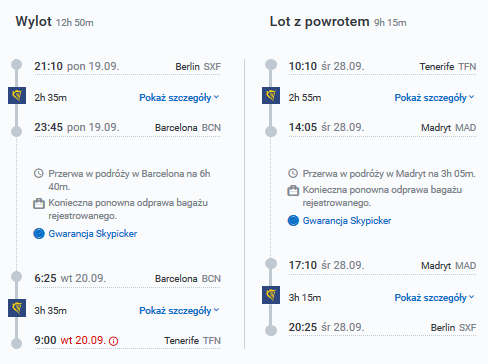The height and width of the screenshot is (364, 488).
Task: Expand Pokaż szczegóły for 3h 15m flight
Action: (x=434, y=298)
